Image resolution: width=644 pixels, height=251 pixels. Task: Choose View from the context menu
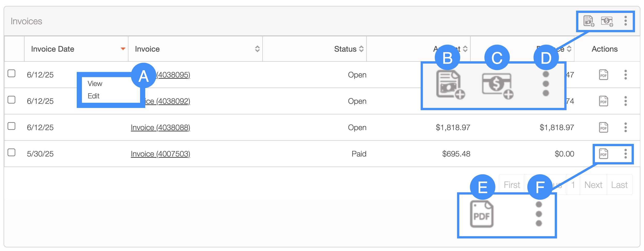95,84
